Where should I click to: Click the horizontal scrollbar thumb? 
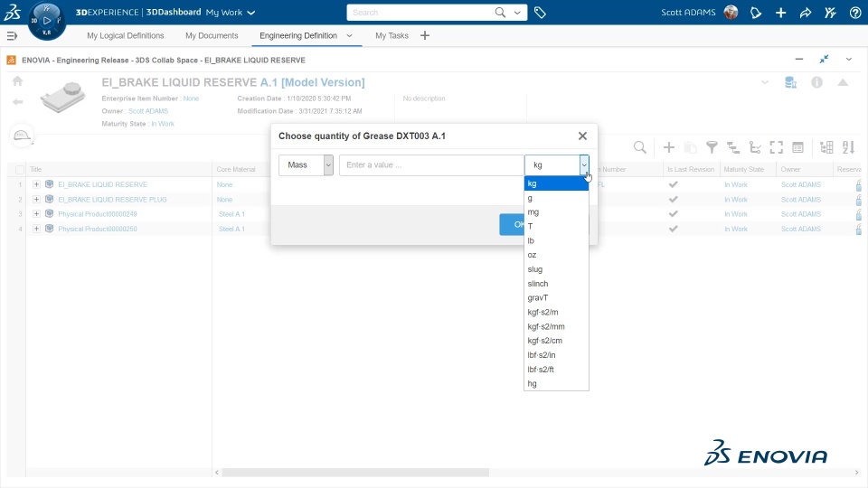tap(355, 473)
